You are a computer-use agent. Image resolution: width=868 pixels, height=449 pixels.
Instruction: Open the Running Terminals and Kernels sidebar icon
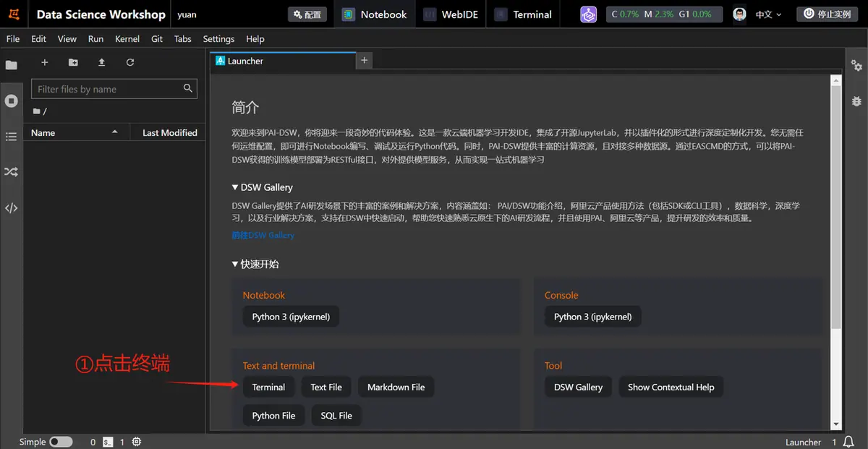point(11,101)
